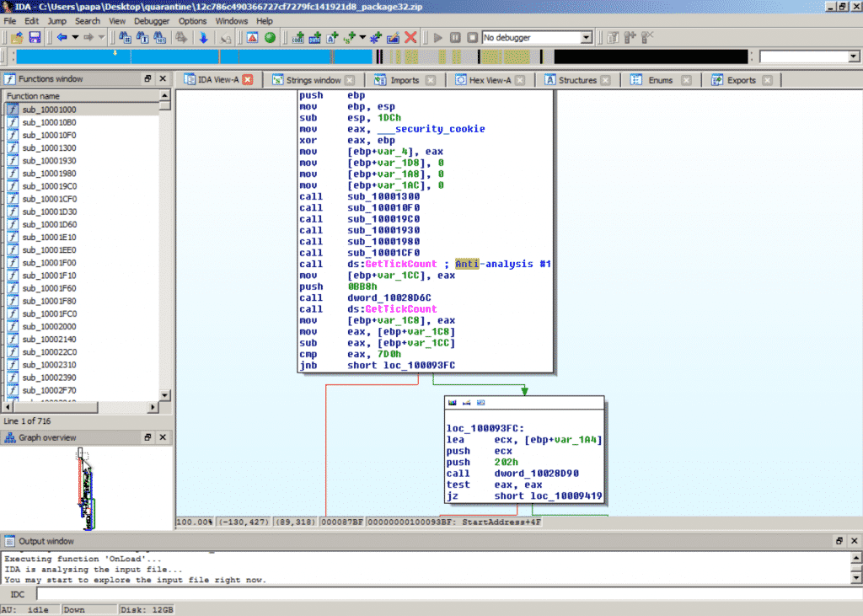
Task: Search for byte sequence with binoculars 101 icon
Action: point(160,37)
